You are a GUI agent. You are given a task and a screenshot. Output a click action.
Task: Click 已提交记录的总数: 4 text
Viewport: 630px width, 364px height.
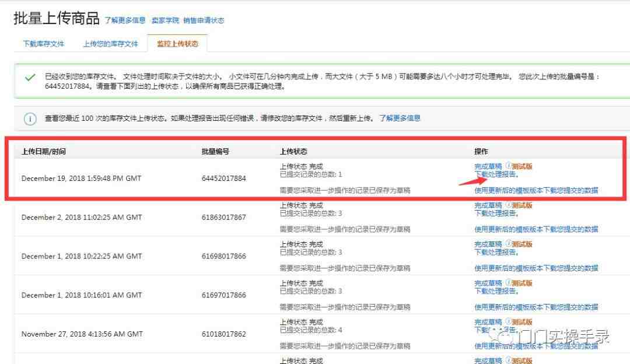coord(311,330)
